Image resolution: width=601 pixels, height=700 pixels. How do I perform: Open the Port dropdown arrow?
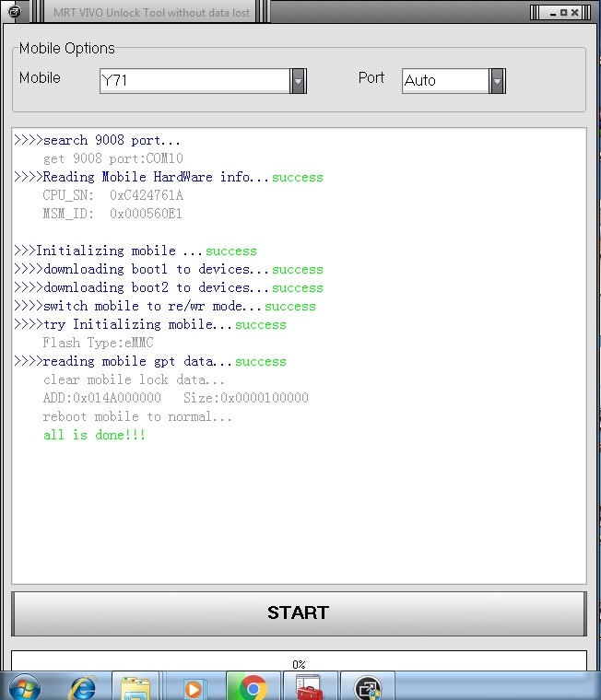coord(497,81)
